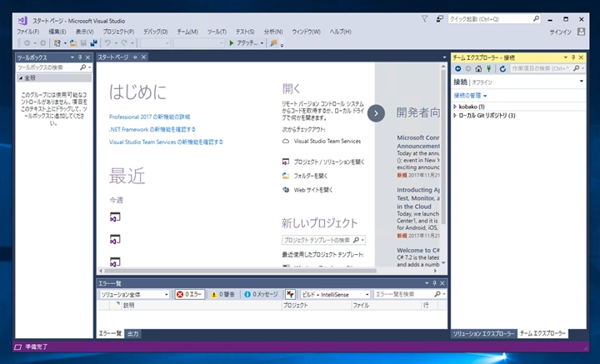Open the 接続 | オフライン header dropdown

pos(582,81)
